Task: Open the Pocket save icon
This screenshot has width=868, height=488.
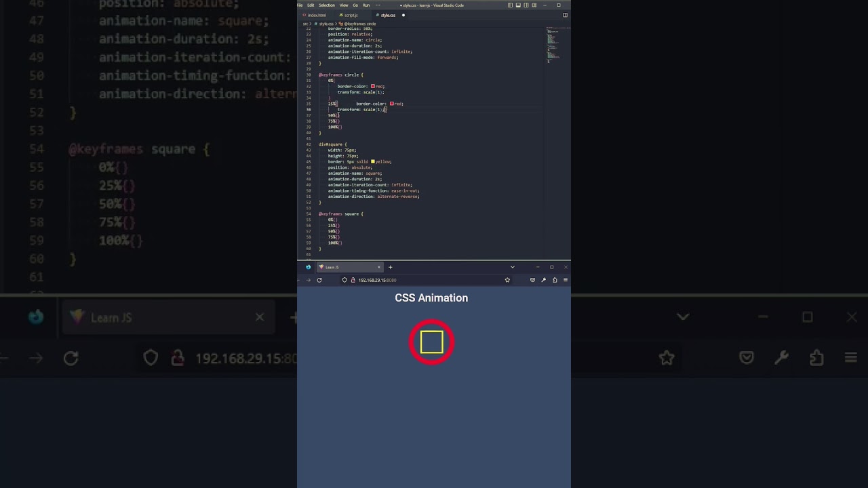Action: click(x=532, y=280)
